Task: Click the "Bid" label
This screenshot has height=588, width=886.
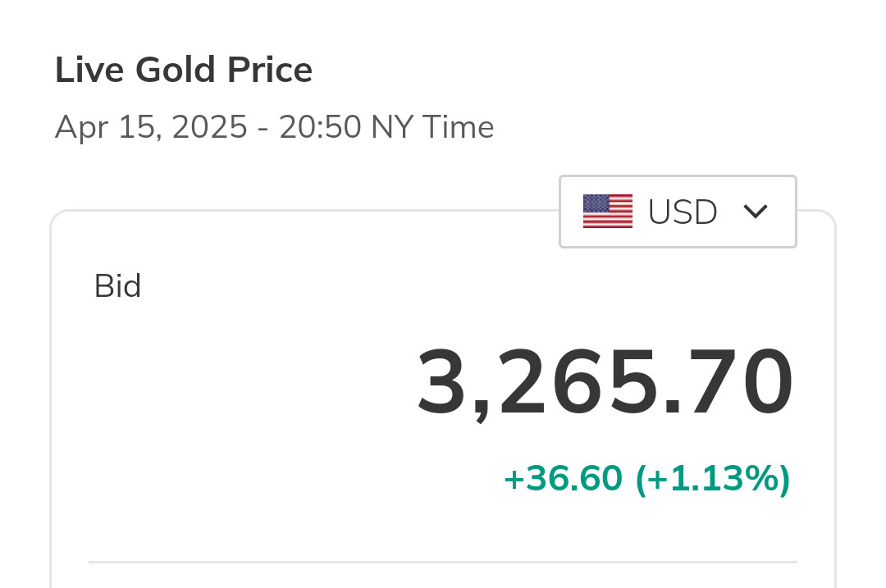Action: pos(118,286)
